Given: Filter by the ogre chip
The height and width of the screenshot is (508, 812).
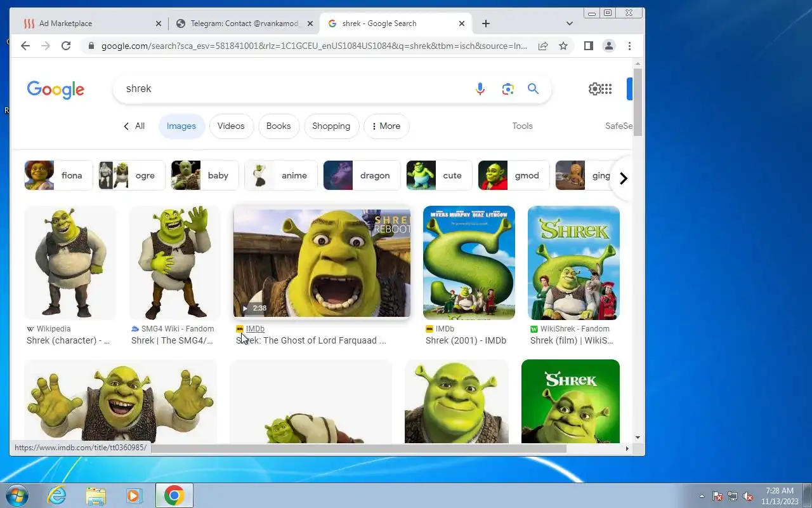Looking at the screenshot, I should click(x=131, y=175).
